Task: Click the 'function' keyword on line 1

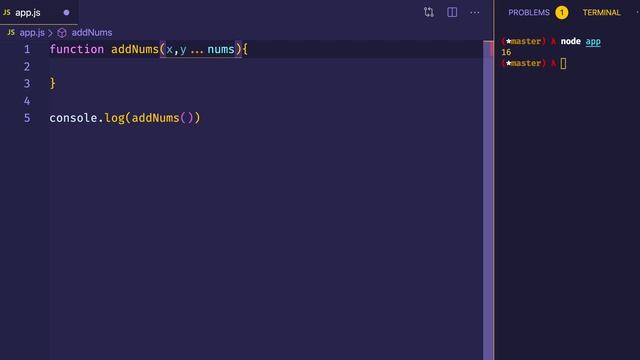Action: click(x=77, y=49)
